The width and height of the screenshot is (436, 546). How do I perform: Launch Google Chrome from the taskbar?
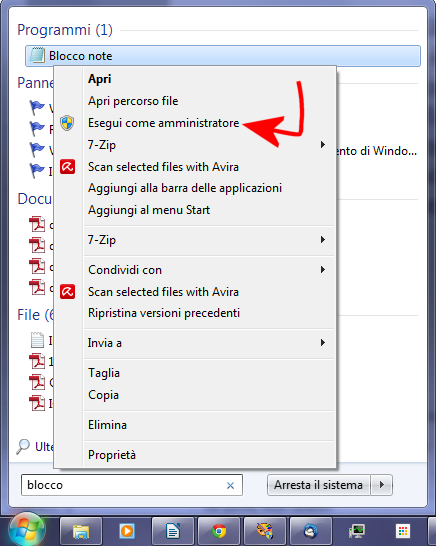tap(219, 531)
